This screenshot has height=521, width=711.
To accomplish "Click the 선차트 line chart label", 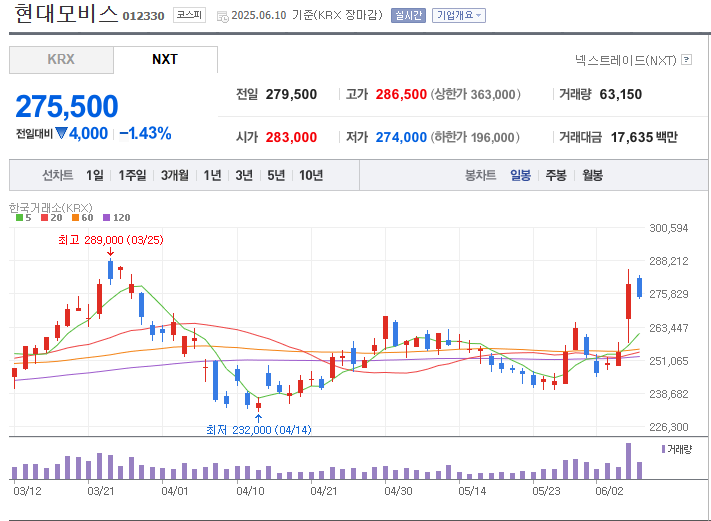I will coord(58,175).
